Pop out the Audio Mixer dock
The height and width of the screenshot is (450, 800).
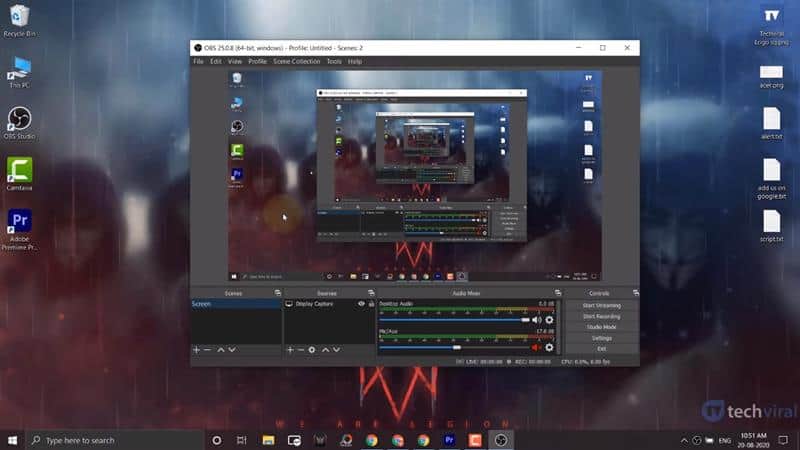[558, 293]
